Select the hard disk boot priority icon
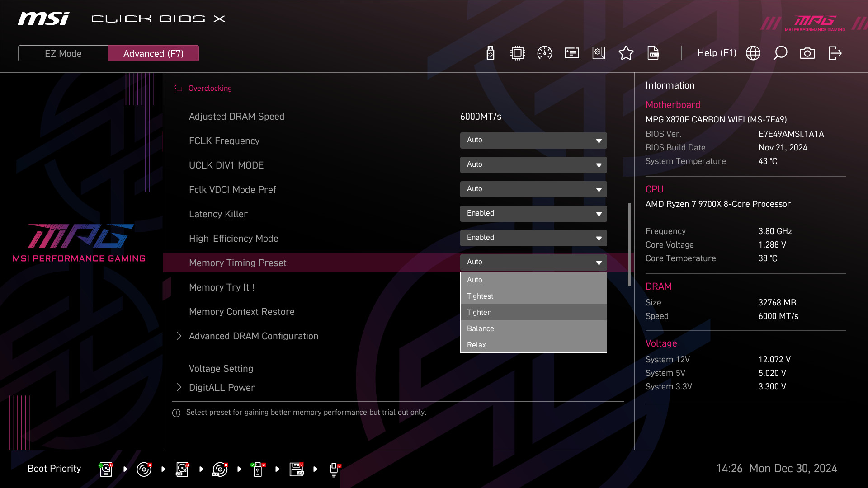The height and width of the screenshot is (488, 868). [106, 469]
